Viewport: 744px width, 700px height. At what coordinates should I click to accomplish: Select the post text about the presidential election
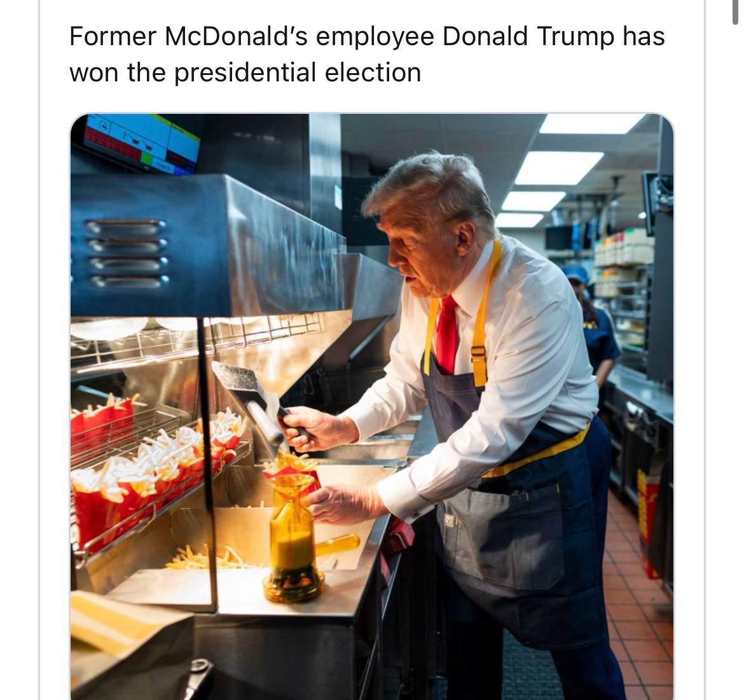point(368,54)
